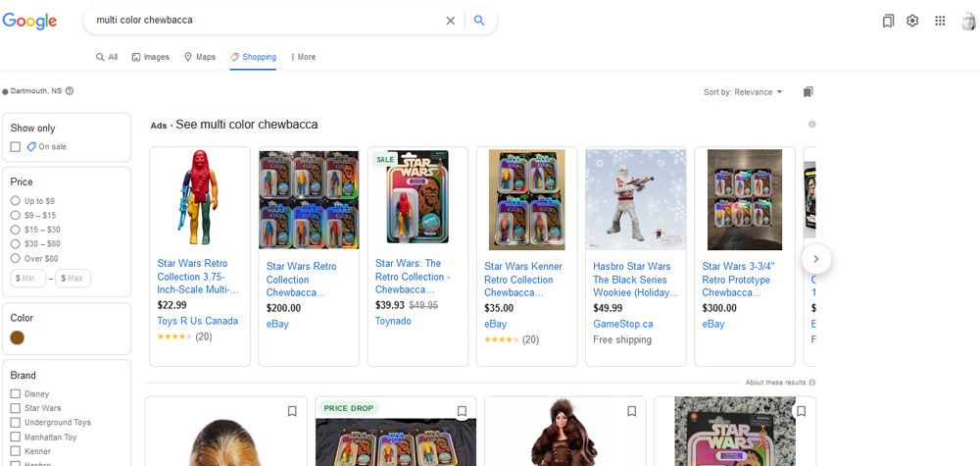Show next ads with carousel arrow
Image resolution: width=980 pixels, height=466 pixels.
(x=816, y=258)
